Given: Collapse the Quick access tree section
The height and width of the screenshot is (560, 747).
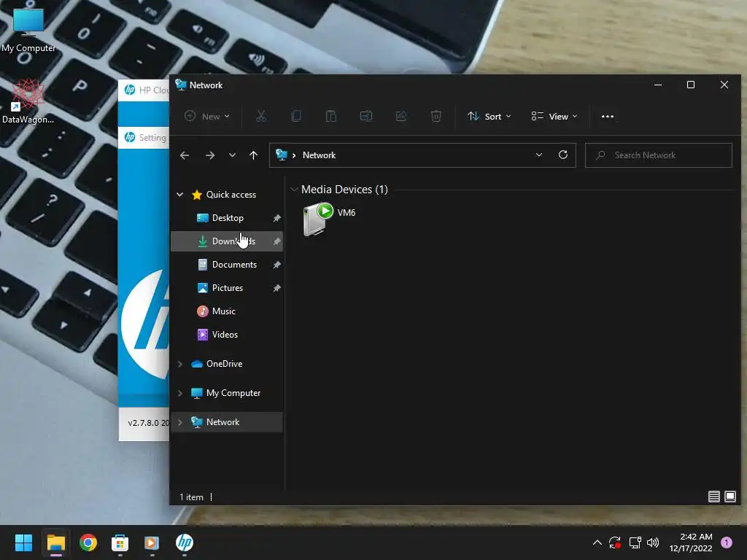Looking at the screenshot, I should pyautogui.click(x=180, y=194).
